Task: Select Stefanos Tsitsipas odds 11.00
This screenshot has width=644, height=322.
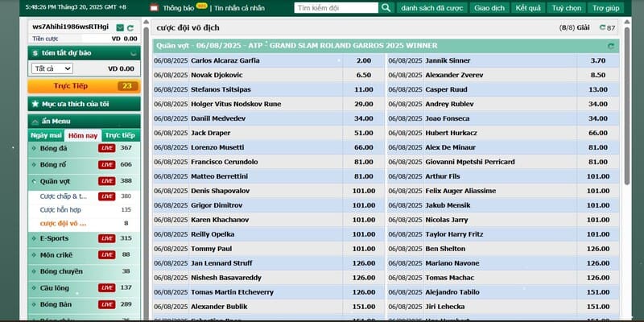Action: point(364,89)
